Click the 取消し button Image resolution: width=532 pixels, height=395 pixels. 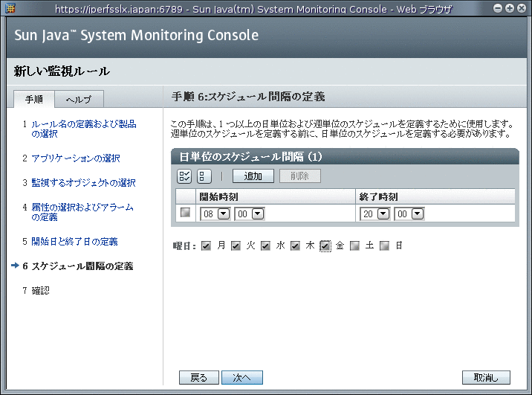coord(486,378)
